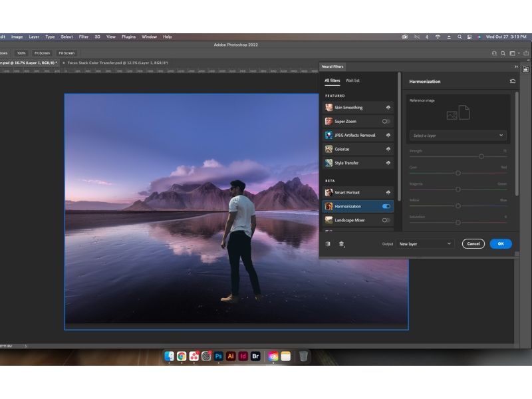Click the Super Zoom filter thumbnail
This screenshot has height=399, width=532.
pyautogui.click(x=328, y=121)
